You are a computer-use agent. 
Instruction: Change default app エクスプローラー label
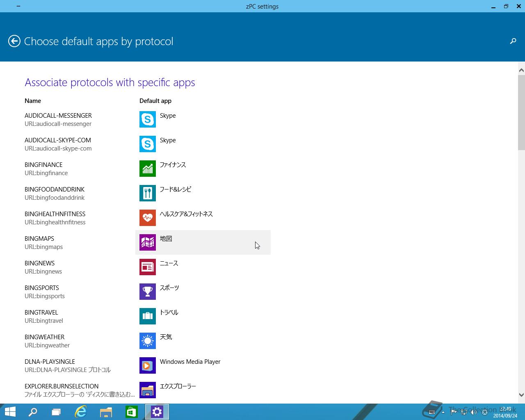coord(178,386)
